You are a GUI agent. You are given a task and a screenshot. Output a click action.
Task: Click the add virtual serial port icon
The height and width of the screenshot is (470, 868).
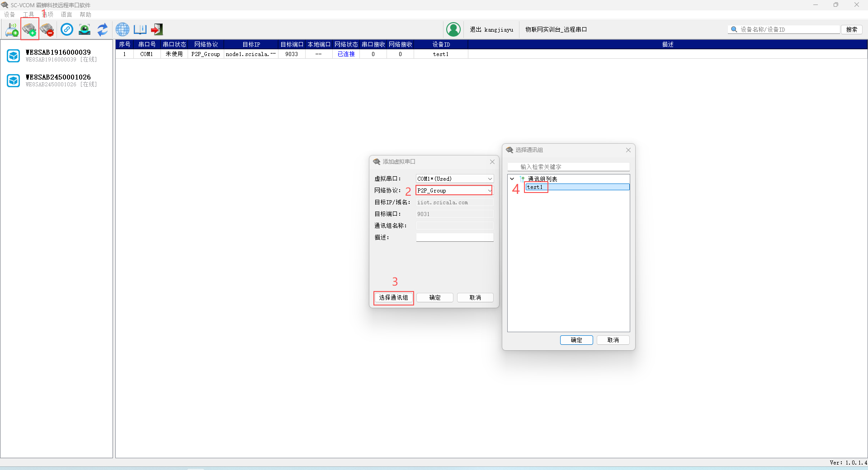coord(29,30)
